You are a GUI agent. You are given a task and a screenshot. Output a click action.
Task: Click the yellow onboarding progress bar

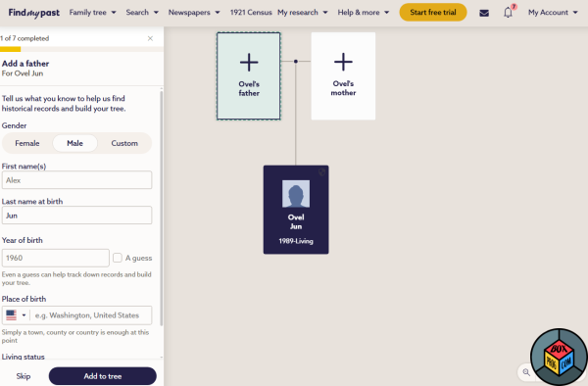[x=10, y=49]
